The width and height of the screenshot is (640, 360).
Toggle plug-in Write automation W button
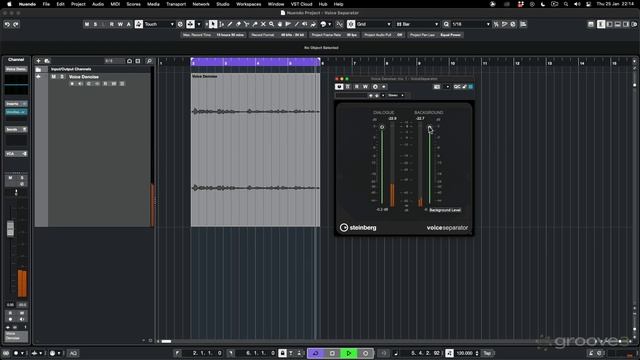pyautogui.click(x=365, y=87)
